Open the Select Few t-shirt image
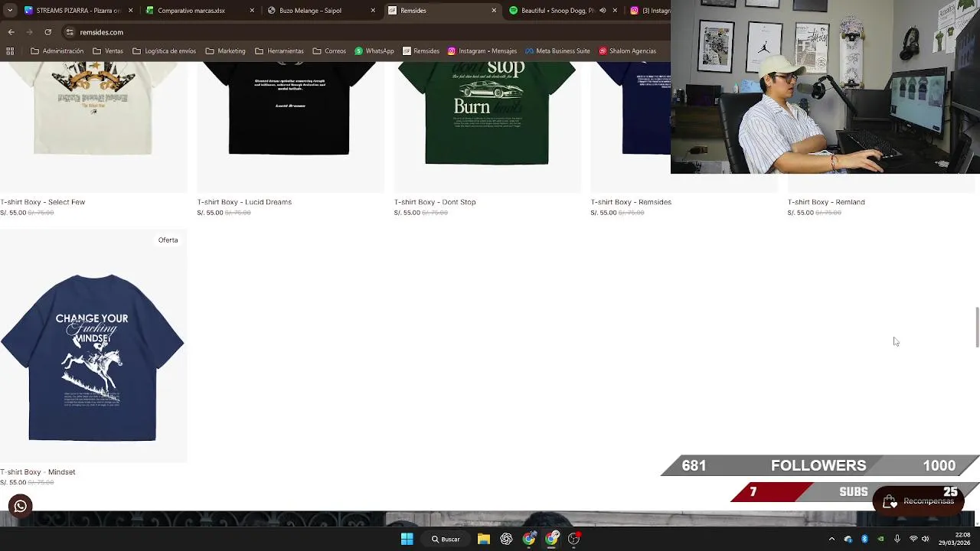The height and width of the screenshot is (551, 980). point(93,127)
